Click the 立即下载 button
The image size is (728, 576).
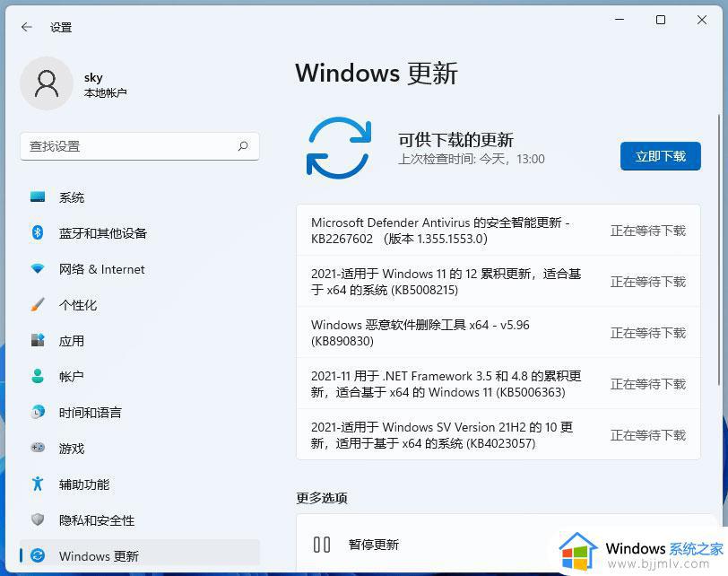click(660, 156)
